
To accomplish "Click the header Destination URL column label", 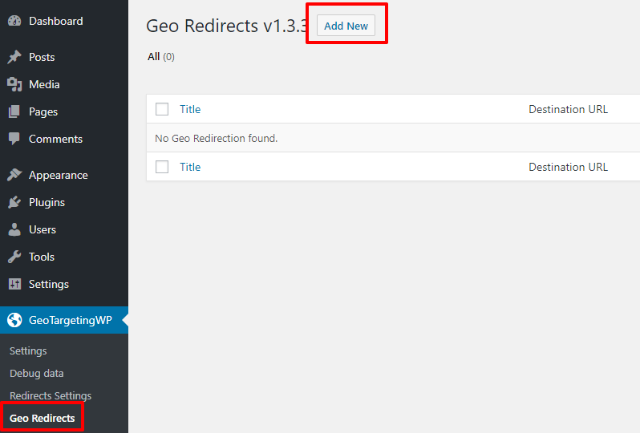I will click(568, 109).
